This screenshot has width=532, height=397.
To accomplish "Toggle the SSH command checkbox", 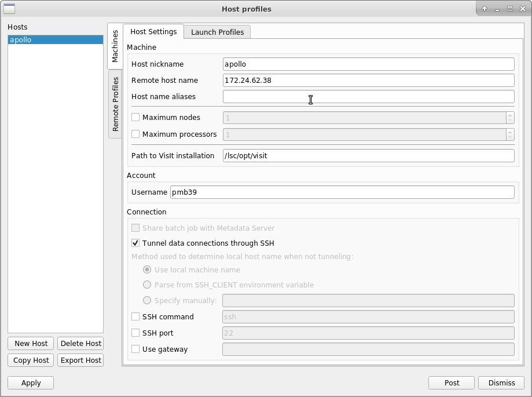I will 135,317.
